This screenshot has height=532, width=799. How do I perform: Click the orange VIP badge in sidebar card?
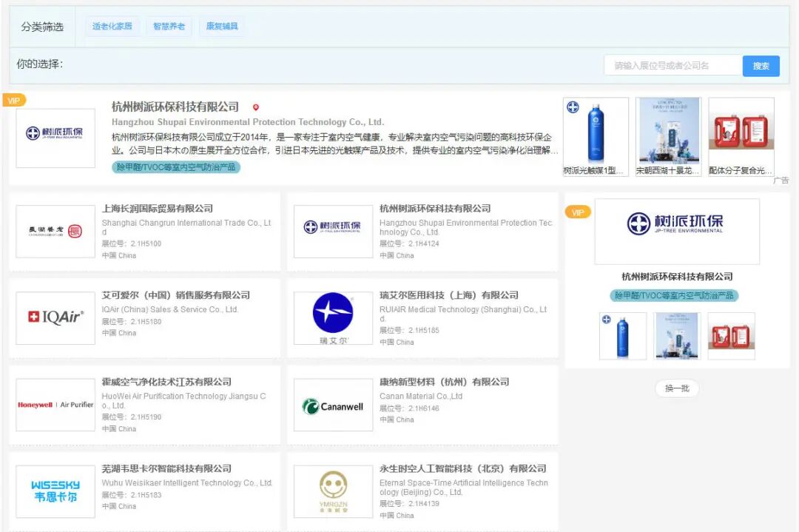(578, 212)
